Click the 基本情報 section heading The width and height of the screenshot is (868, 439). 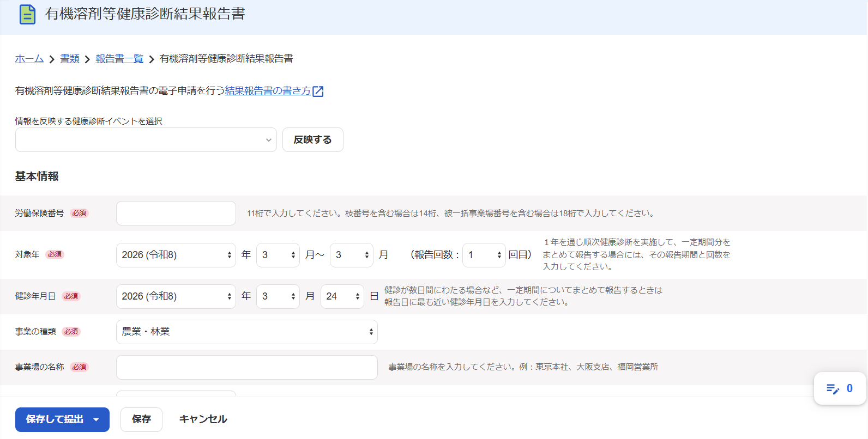pyautogui.click(x=37, y=176)
